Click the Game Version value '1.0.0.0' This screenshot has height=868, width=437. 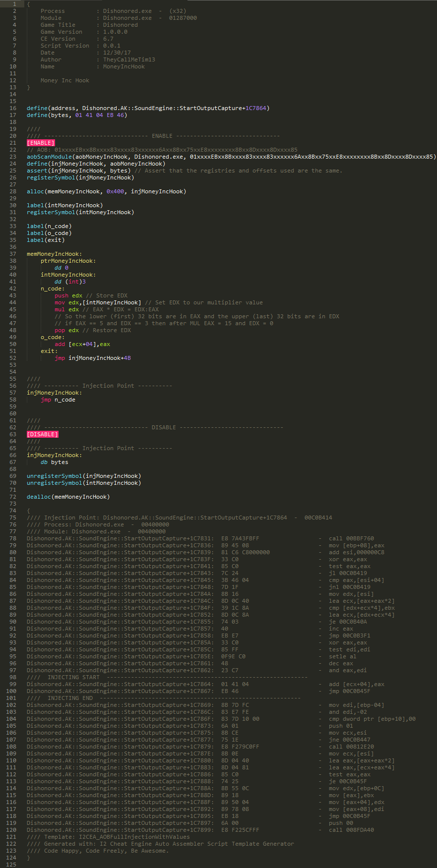(115, 32)
